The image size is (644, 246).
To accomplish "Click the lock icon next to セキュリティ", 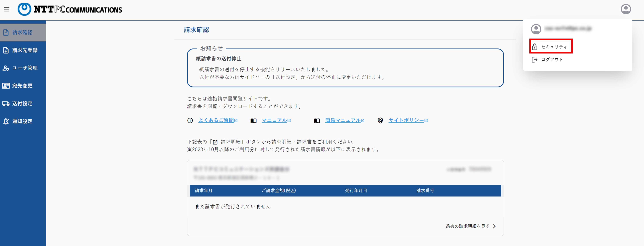I will click(535, 47).
